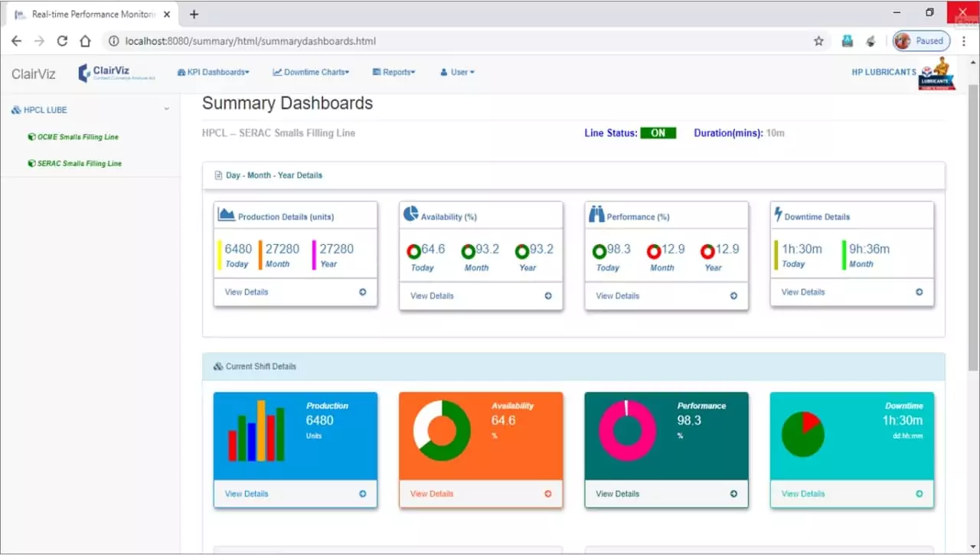This screenshot has height=555, width=980.
Task: Click the Downtime lightning bolt icon
Action: [778, 214]
